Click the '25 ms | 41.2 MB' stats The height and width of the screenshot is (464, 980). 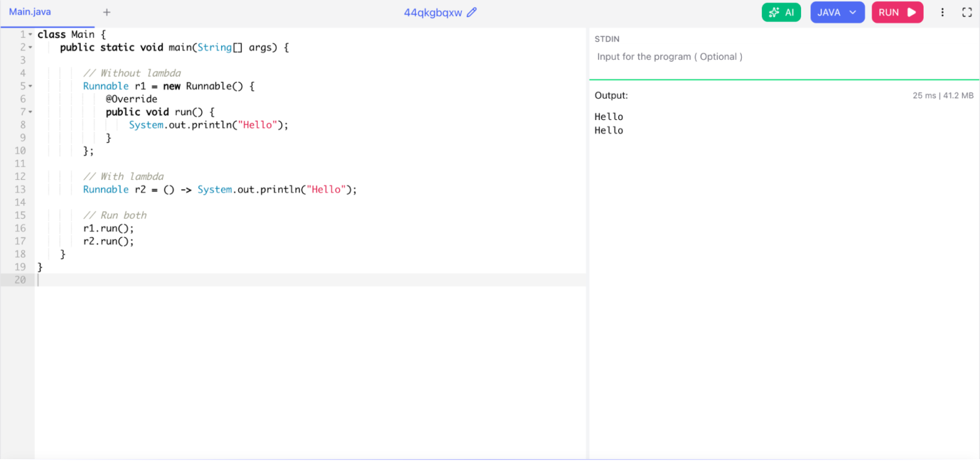click(x=943, y=95)
